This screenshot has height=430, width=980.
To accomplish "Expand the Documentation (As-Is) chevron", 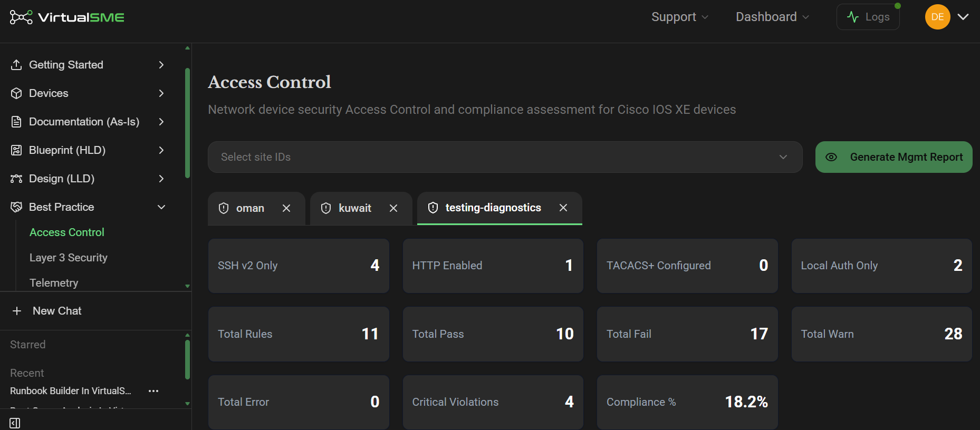I will 161,122.
